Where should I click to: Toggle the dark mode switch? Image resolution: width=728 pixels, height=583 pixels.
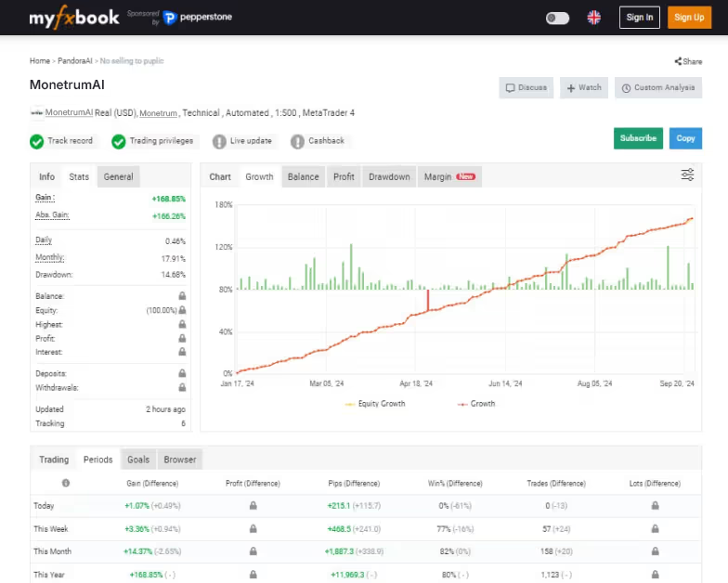point(557,18)
